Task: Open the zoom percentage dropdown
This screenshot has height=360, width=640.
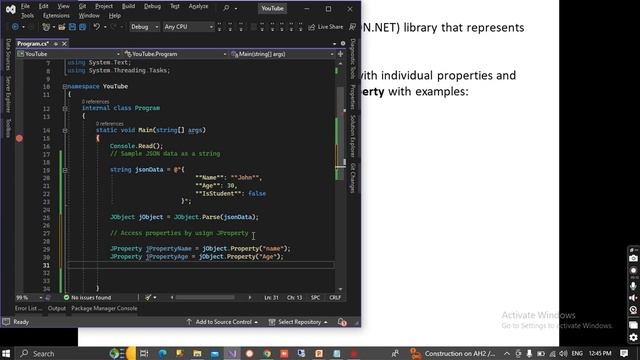Action: point(29,298)
